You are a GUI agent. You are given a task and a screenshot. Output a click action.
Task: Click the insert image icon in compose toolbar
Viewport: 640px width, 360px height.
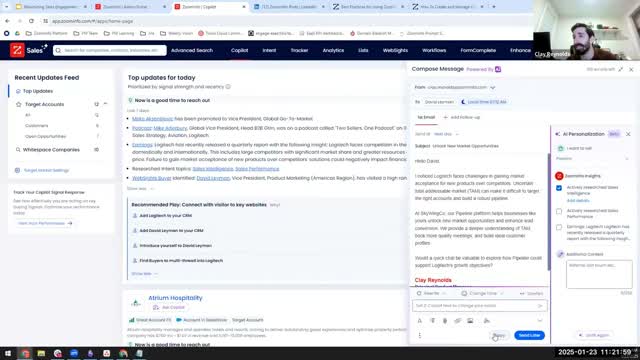pos(470,321)
